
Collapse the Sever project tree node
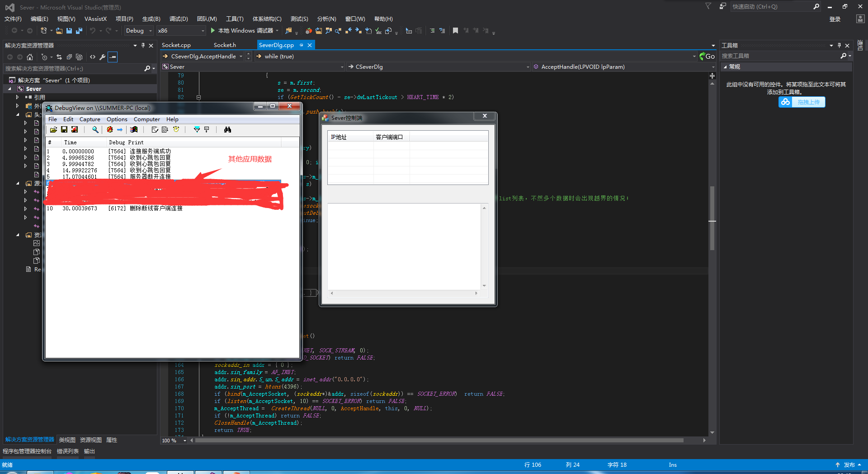click(x=9, y=89)
